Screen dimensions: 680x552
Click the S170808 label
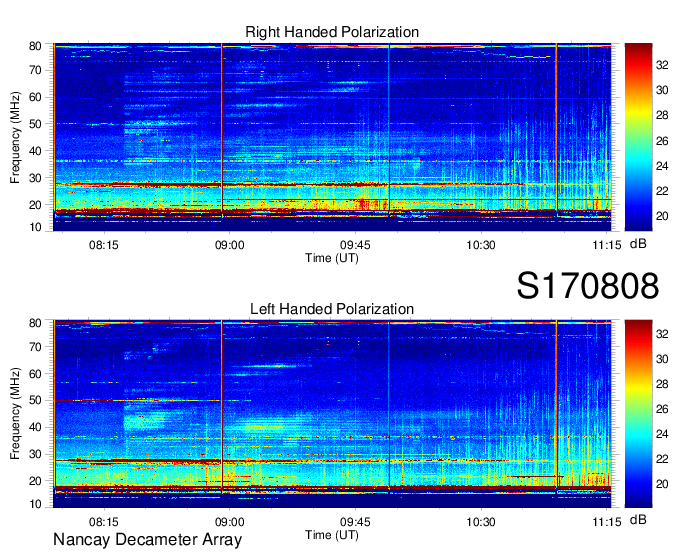588,286
